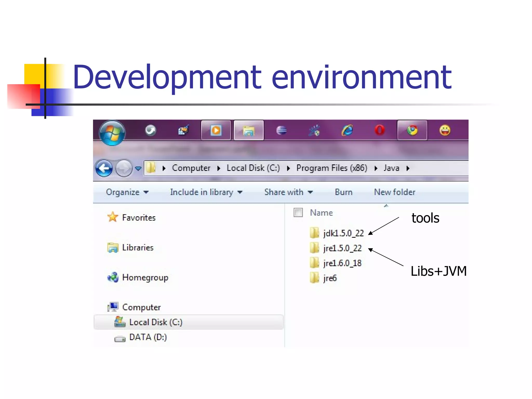Expand the Organize menu
Screen dimensions: 532x399
127,192
